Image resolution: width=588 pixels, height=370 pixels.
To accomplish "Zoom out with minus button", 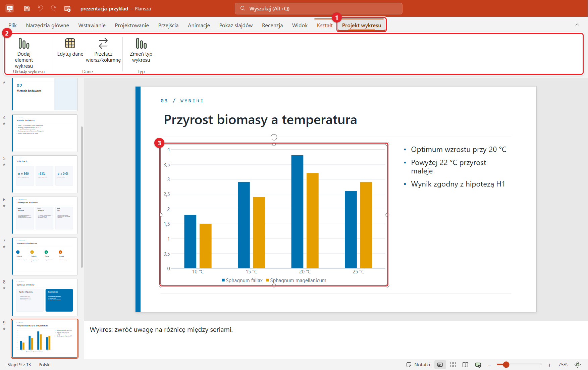I will [489, 365].
